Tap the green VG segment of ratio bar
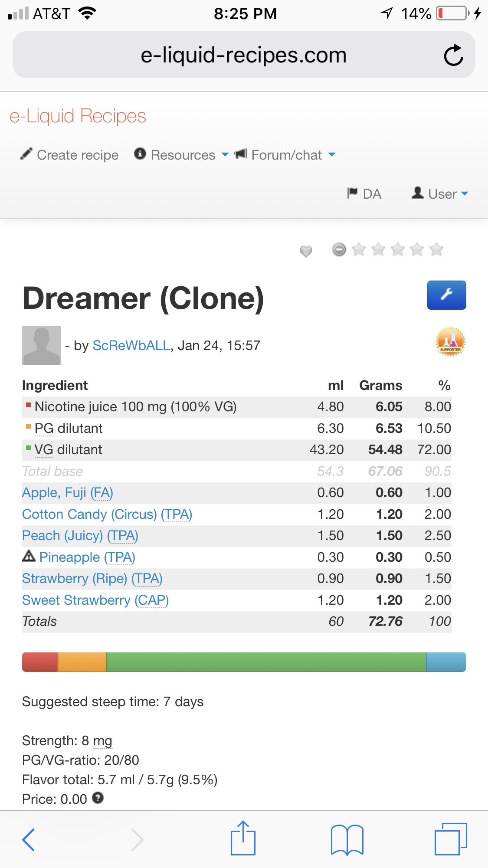 (x=266, y=662)
